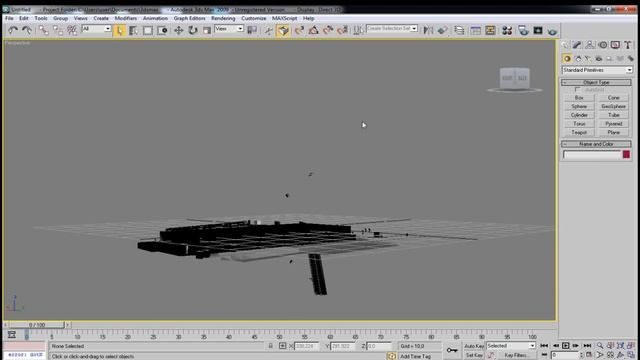Open the MAXScript menu
Image resolution: width=640 pixels, height=360 pixels.
click(x=284, y=18)
